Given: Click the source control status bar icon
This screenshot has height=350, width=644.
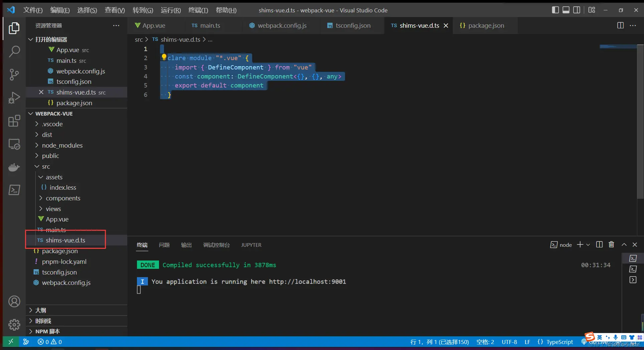Looking at the screenshot, I should [x=26, y=342].
